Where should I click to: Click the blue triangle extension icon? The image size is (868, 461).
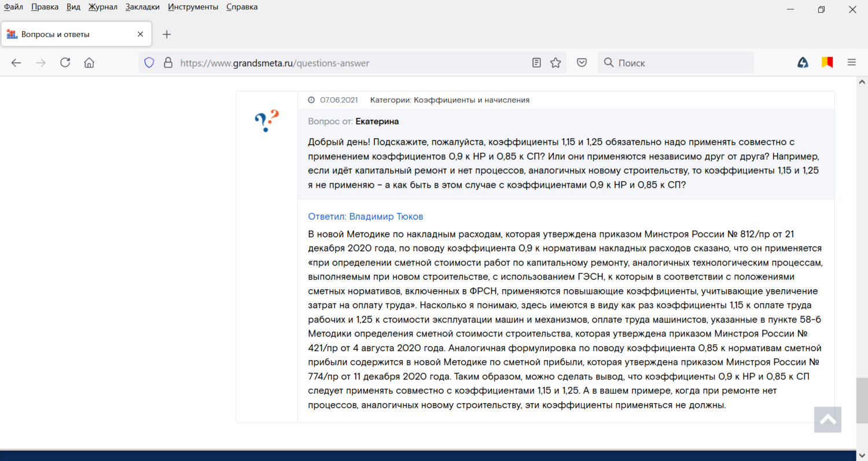pyautogui.click(x=803, y=63)
